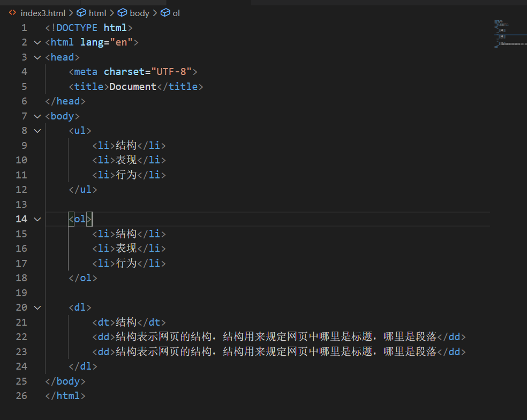Click the 行为 text on line 17
Image resolution: width=527 pixels, height=420 pixels.
click(x=126, y=263)
